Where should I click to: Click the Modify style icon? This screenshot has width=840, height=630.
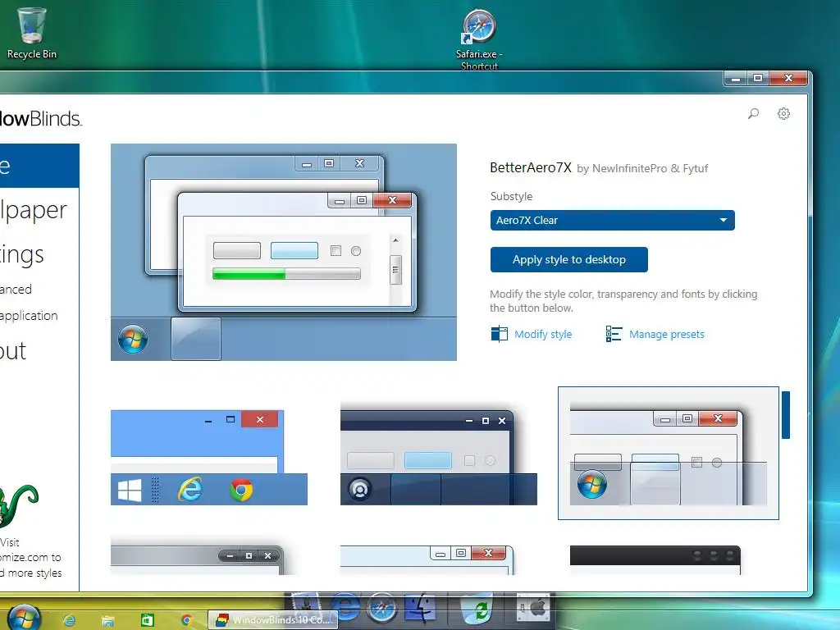(499, 334)
